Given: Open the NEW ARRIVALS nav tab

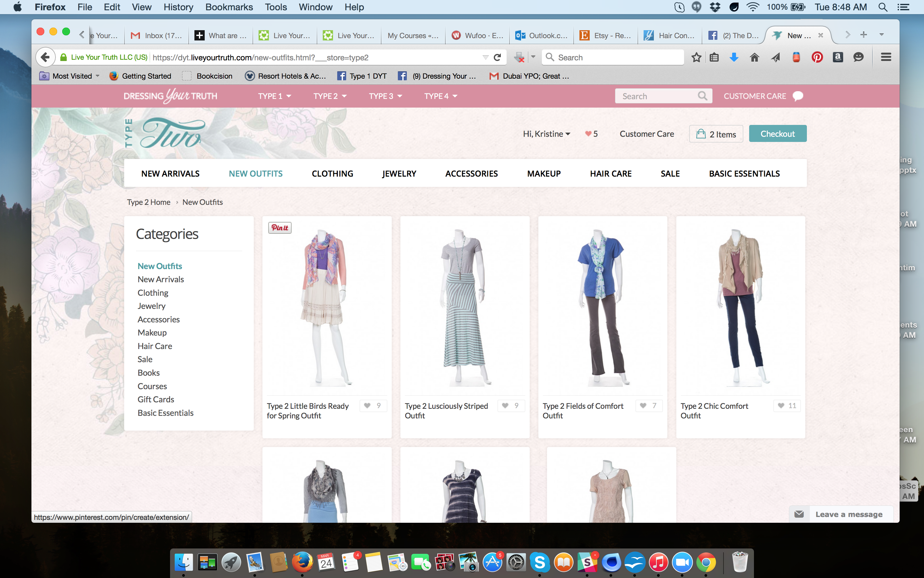Looking at the screenshot, I should (170, 173).
